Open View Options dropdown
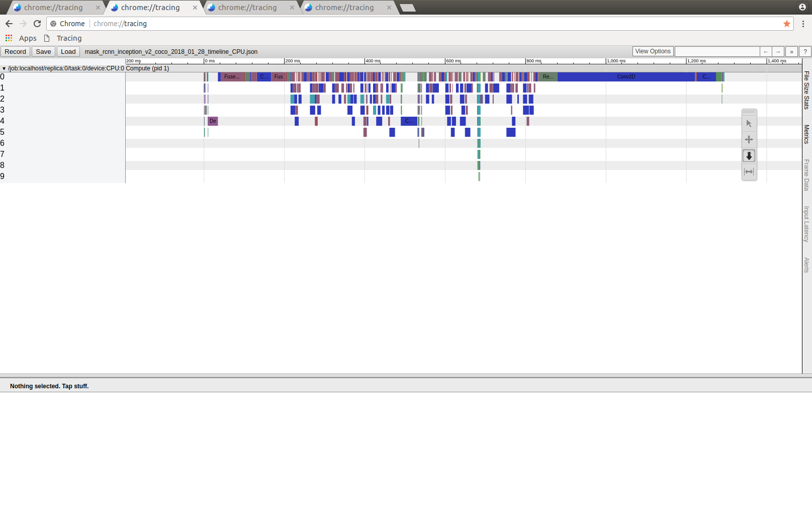 pyautogui.click(x=653, y=51)
